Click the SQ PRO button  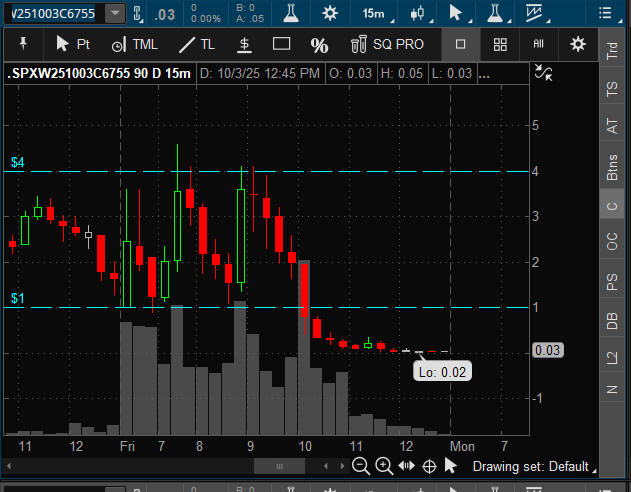click(x=387, y=44)
